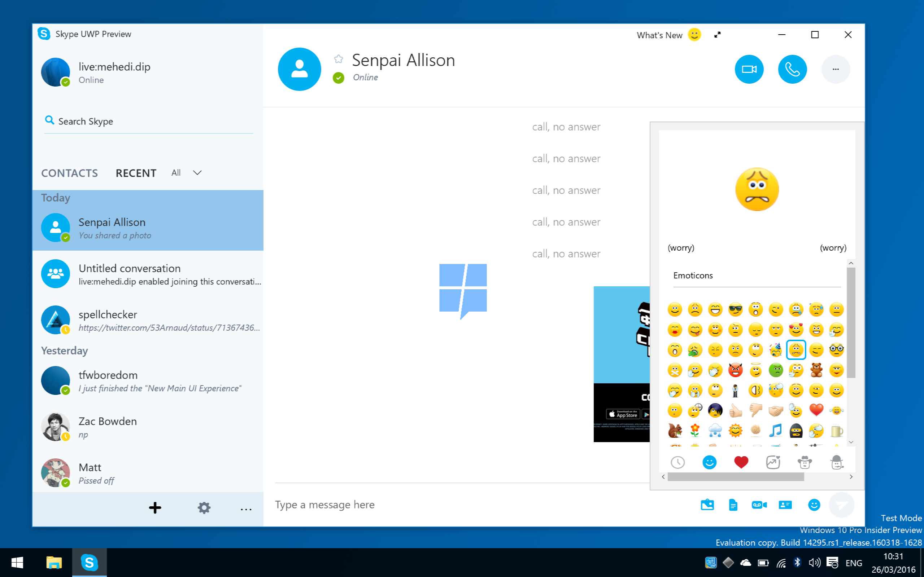This screenshot has width=924, height=577.
Task: Expand the more options menu in sidebar
Action: [245, 507]
